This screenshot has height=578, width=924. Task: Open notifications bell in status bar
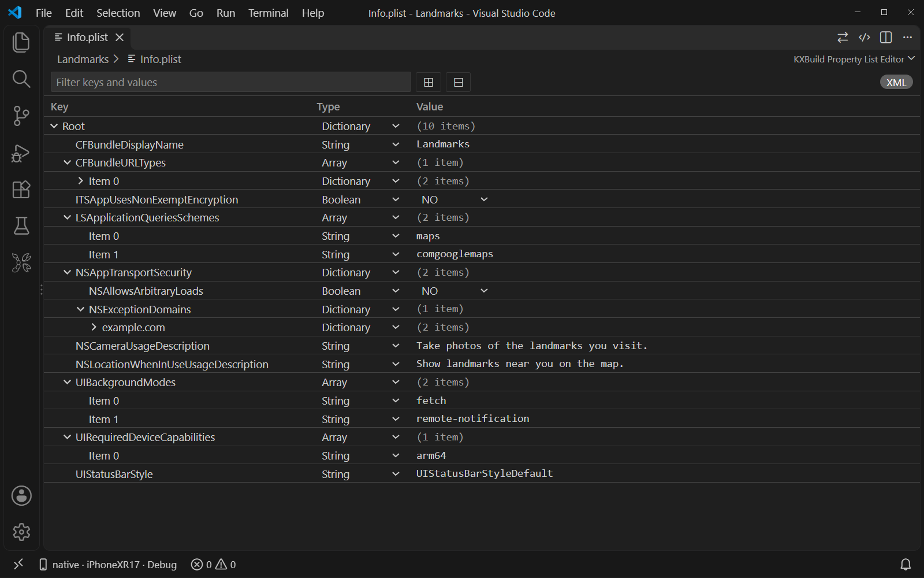[x=906, y=565]
